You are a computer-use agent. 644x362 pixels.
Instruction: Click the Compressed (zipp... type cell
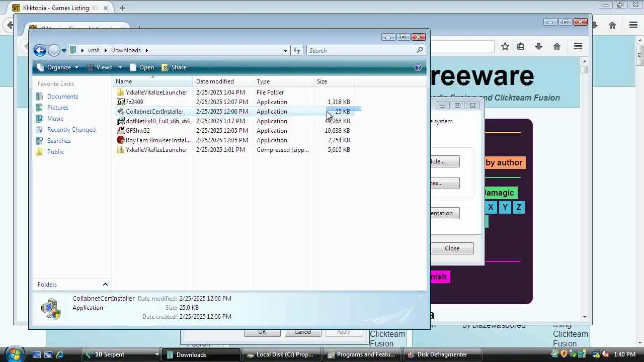(283, 150)
